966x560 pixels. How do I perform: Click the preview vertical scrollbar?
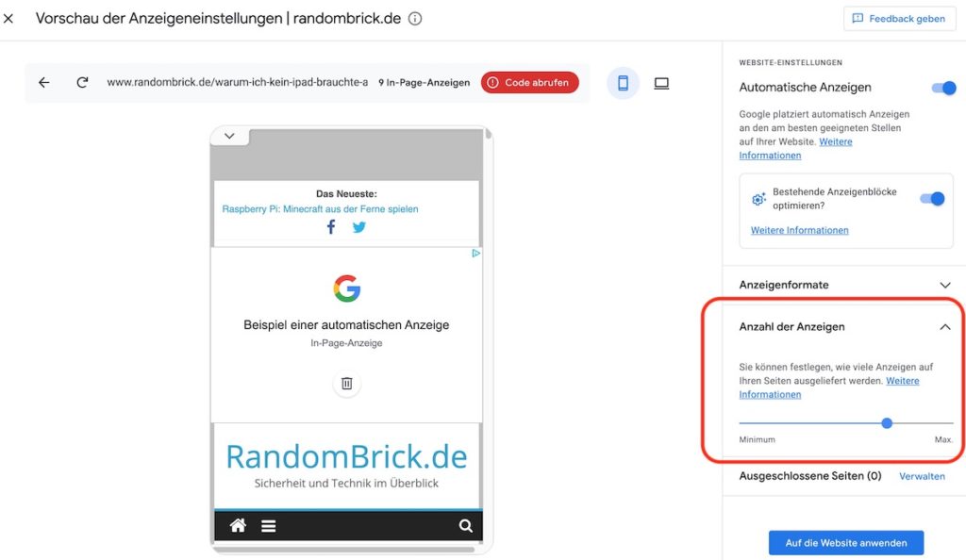pos(488,134)
